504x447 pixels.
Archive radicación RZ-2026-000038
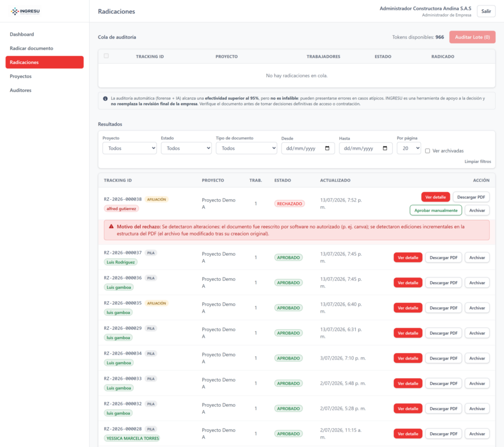click(477, 210)
